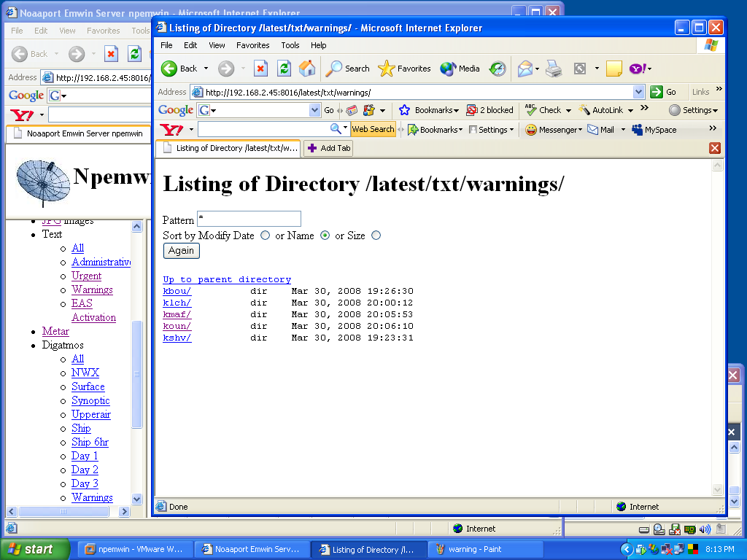Screen dimensions: 747x560
Task: Click the VMware sound speaker status icon
Action: 705,529
